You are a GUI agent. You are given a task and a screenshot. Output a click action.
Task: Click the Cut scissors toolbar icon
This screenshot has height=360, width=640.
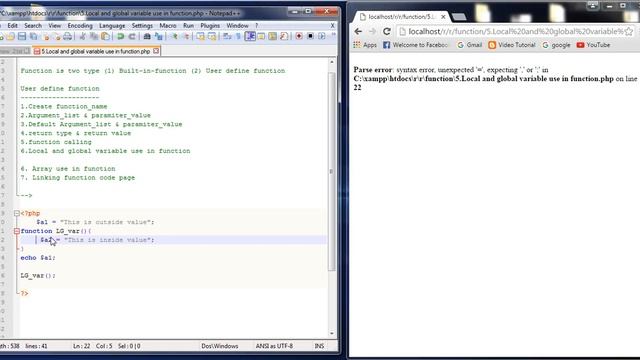[82, 37]
